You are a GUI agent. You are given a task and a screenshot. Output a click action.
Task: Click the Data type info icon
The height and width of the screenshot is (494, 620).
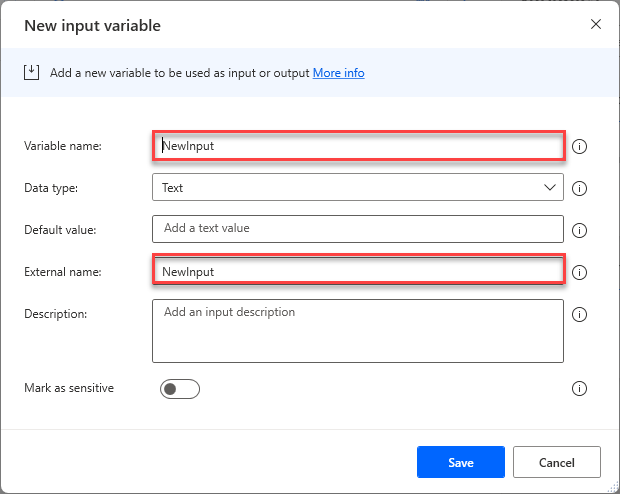point(579,188)
